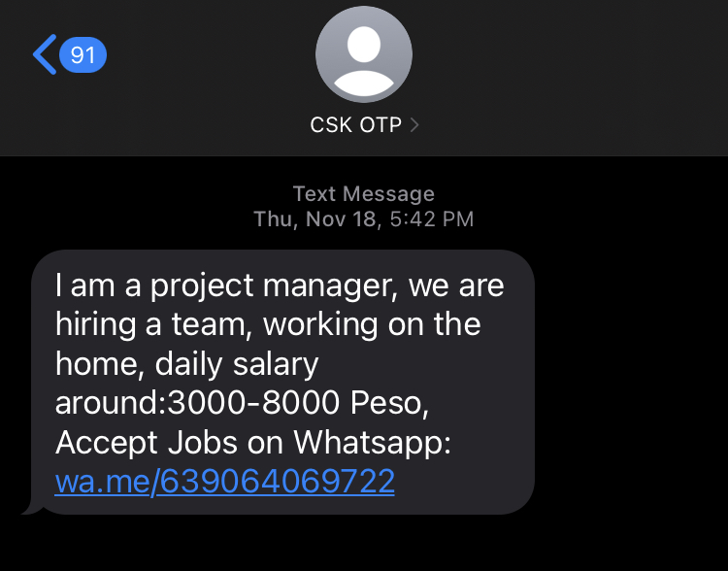Image resolution: width=728 pixels, height=571 pixels.
Task: Click the word "home," in the message
Action: tap(100, 363)
